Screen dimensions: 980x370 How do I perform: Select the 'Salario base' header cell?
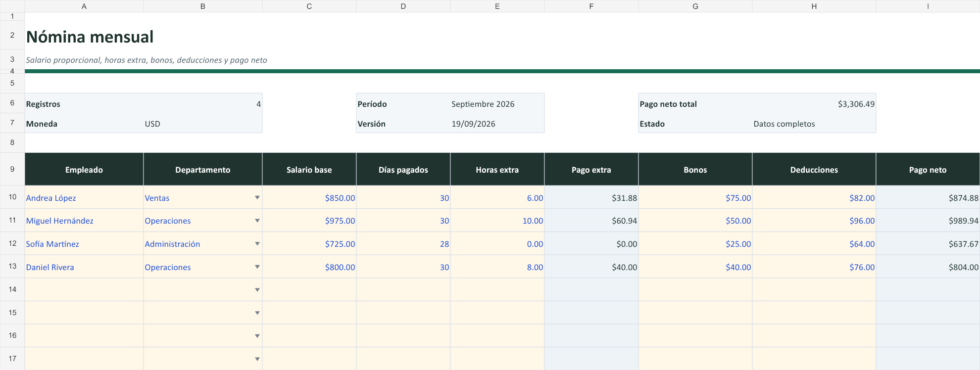(309, 169)
